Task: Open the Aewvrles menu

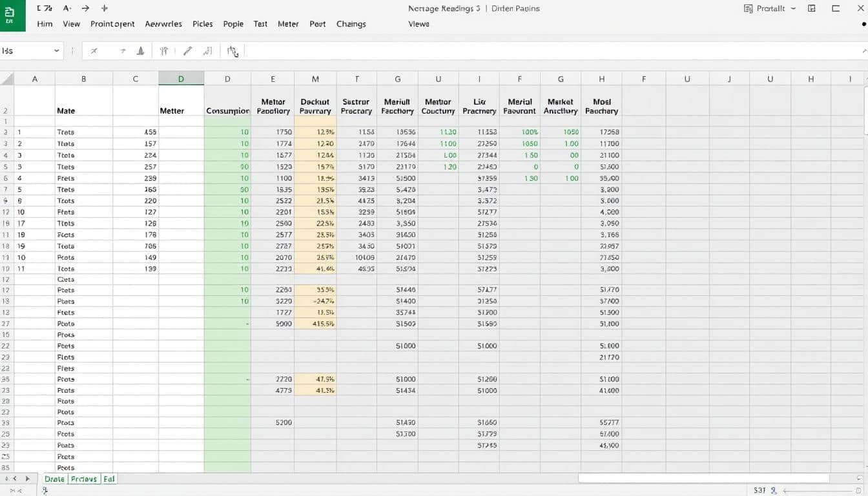Action: click(164, 24)
